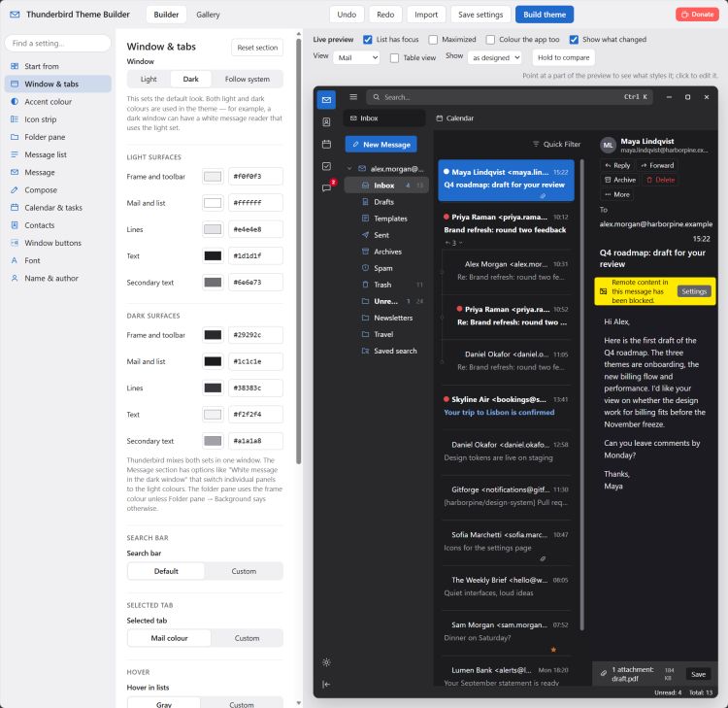
Task: Switch to the Gallery tab
Action: [x=208, y=15]
